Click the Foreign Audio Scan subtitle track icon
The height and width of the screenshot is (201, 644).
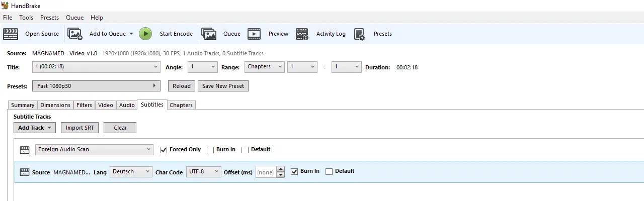point(25,150)
